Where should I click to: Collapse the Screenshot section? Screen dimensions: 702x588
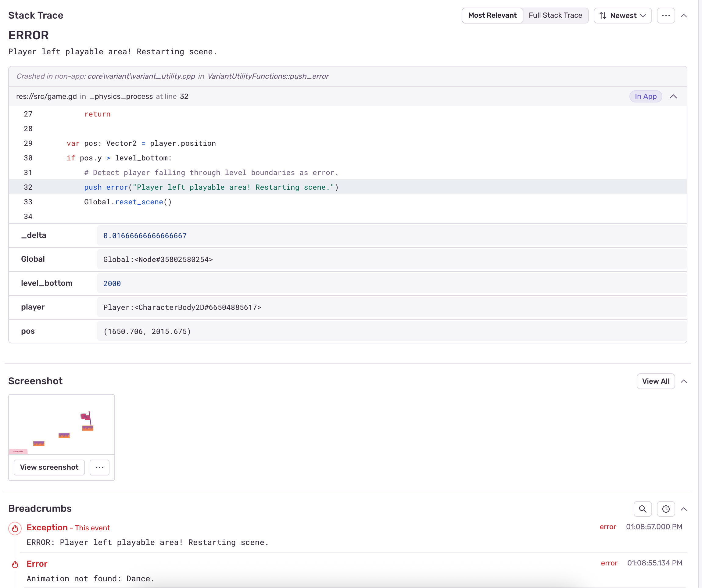(x=684, y=381)
